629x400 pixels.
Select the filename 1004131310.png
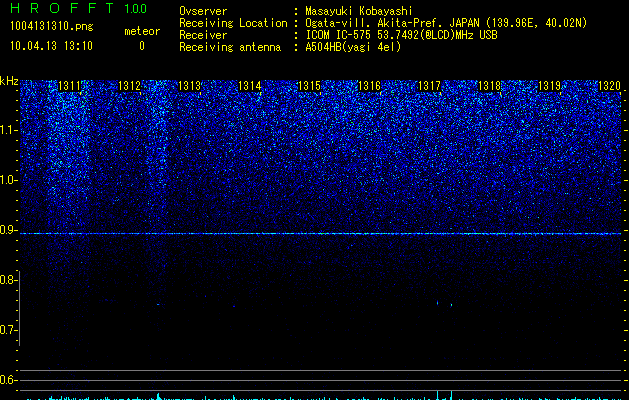click(x=52, y=26)
